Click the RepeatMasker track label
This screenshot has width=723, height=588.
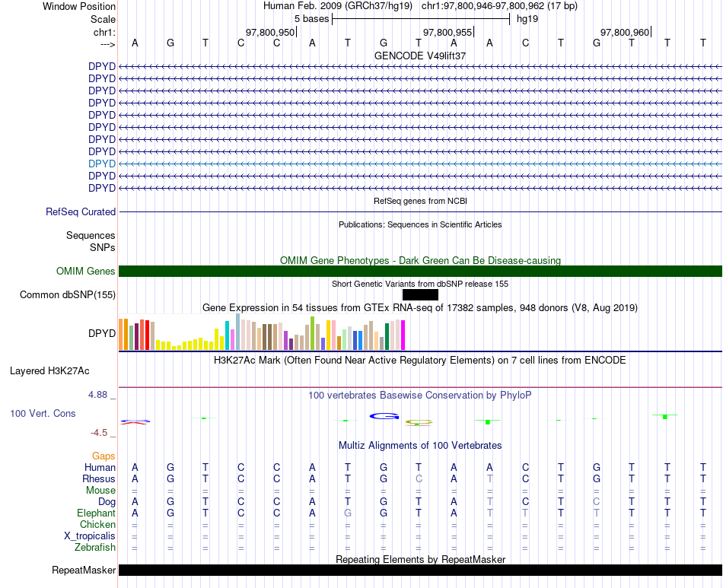(x=84, y=570)
